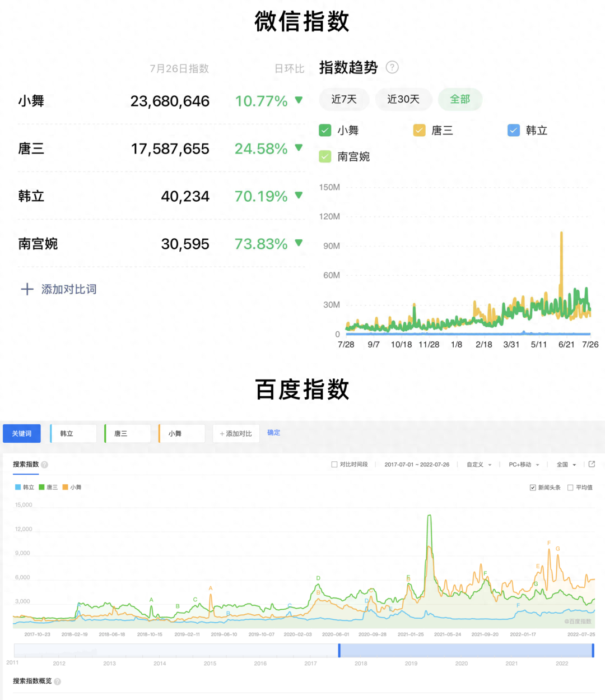Click the 添加对比 keyword input box
The image size is (605, 700).
tap(236, 434)
